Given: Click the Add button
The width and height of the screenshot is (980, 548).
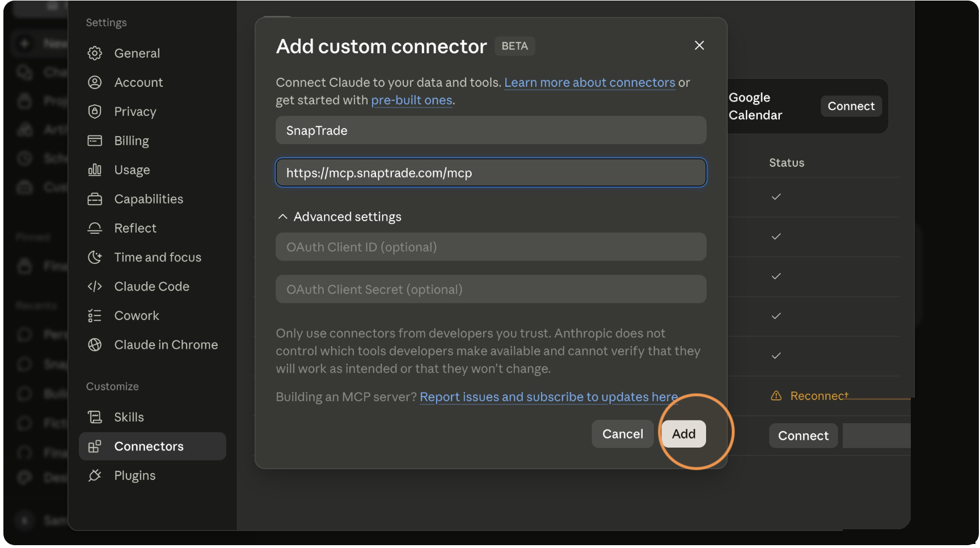Looking at the screenshot, I should tap(683, 434).
